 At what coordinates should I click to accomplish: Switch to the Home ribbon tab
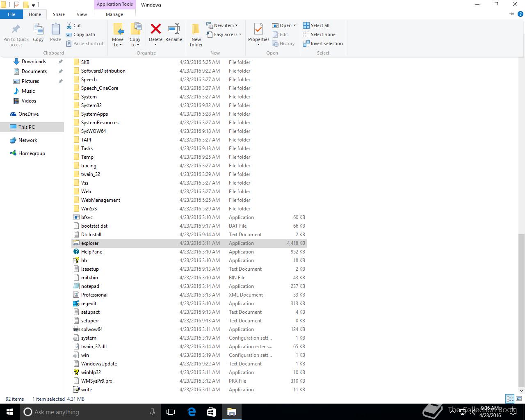(x=35, y=14)
